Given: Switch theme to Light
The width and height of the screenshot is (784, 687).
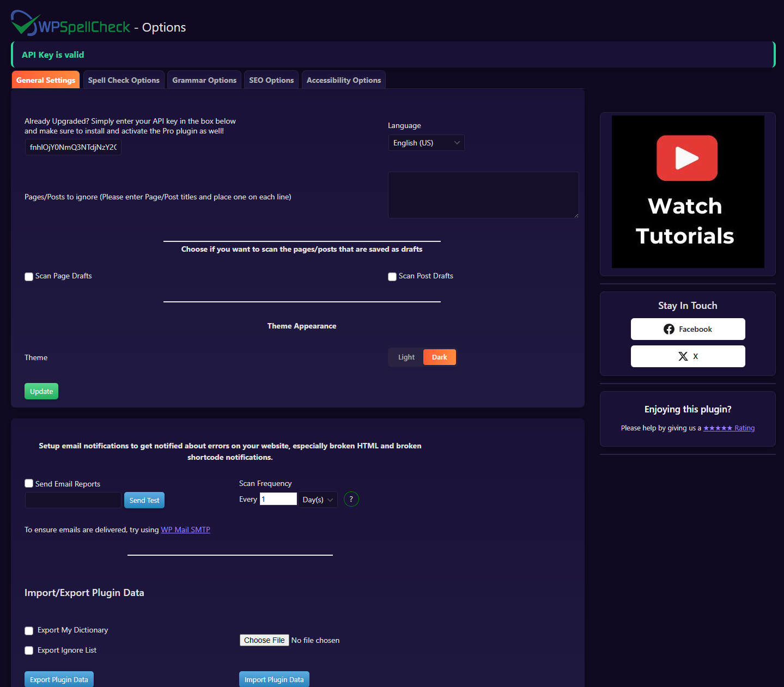Looking at the screenshot, I should [x=406, y=357].
